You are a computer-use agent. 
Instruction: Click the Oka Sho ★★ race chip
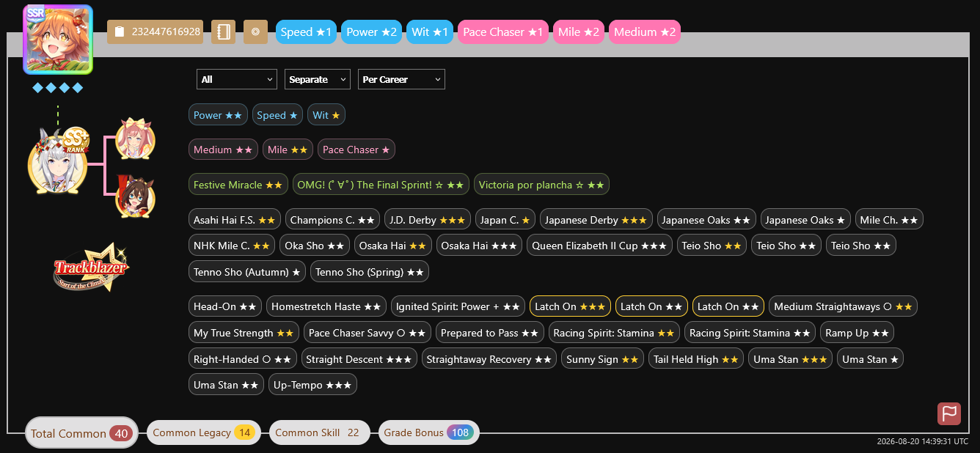tap(315, 246)
